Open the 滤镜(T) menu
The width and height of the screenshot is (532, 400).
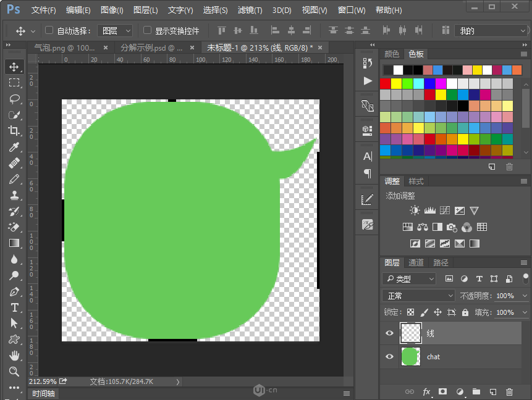(250, 10)
